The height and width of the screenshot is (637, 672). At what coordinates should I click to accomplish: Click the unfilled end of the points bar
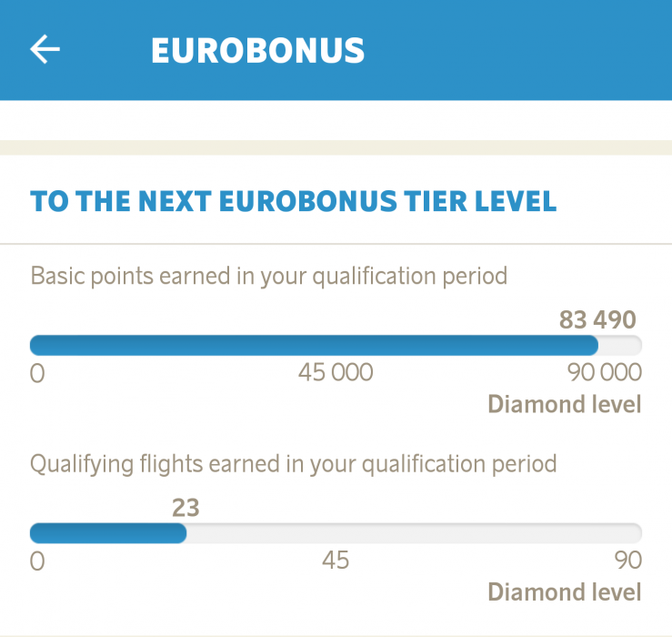(620, 345)
